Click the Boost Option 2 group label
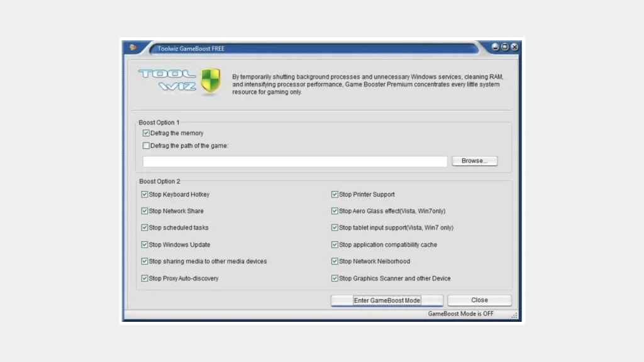 [x=159, y=181]
